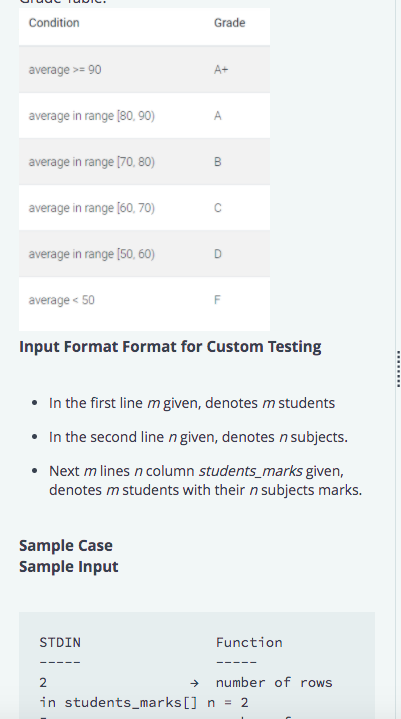Click the Grade column header
Image resolution: width=401 pixels, height=719 pixels.
coord(230,23)
